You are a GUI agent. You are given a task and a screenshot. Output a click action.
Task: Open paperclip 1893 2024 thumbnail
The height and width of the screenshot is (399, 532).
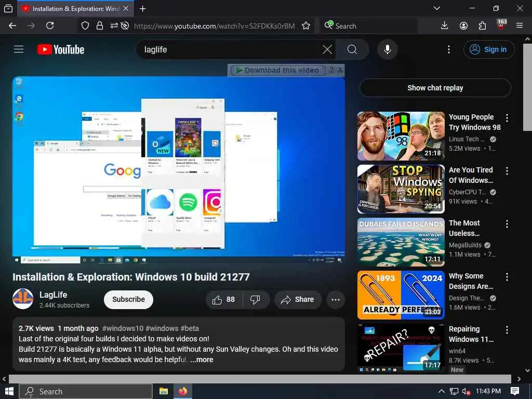401,295
